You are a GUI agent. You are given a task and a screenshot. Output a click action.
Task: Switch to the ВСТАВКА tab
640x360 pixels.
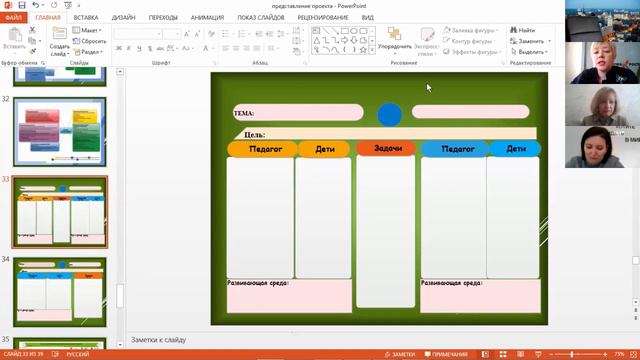pos(86,18)
